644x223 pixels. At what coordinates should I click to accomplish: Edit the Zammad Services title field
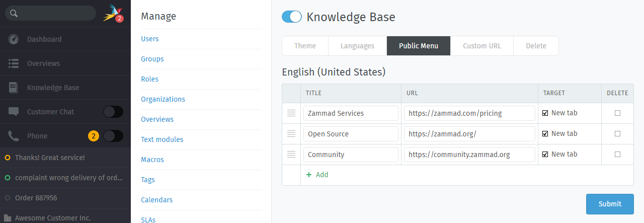pyautogui.click(x=351, y=113)
